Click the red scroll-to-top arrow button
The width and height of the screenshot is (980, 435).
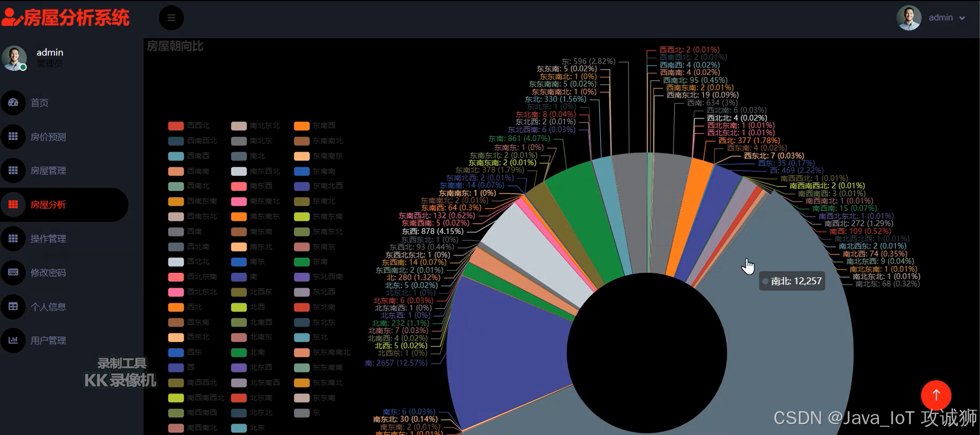[936, 395]
